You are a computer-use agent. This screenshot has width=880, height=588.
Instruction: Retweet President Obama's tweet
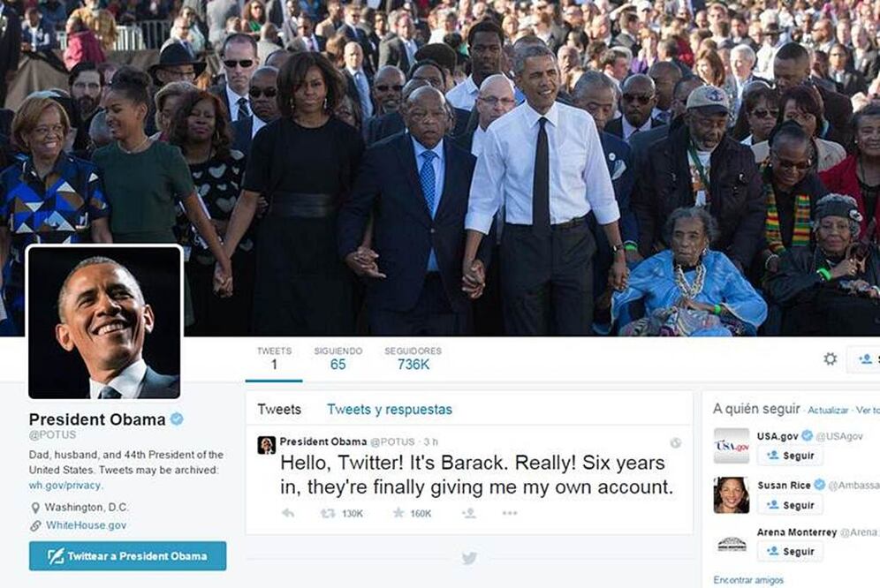point(328,513)
